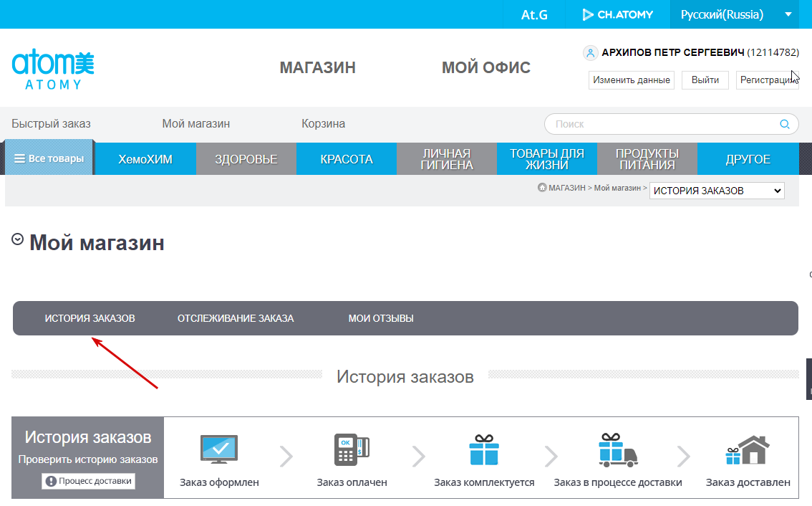
Task: Switch to ИСТОРИЯ ЗАКАЗОВ tab
Action: 90,318
